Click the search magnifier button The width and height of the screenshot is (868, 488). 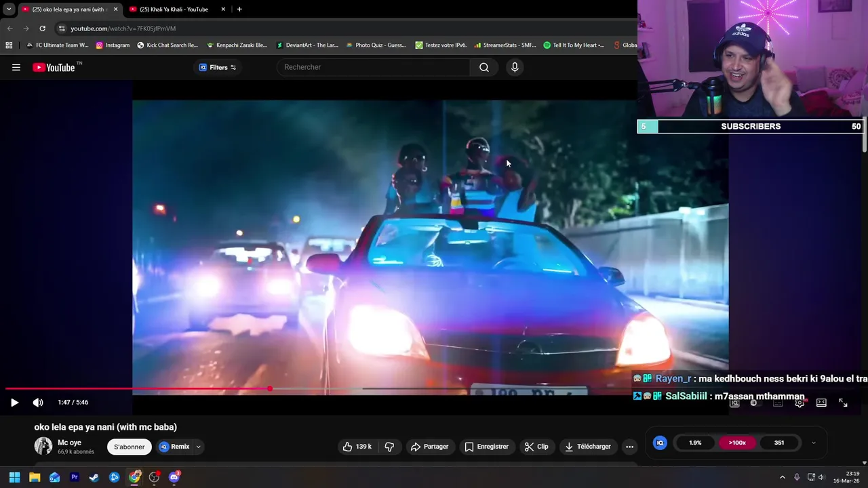(484, 67)
